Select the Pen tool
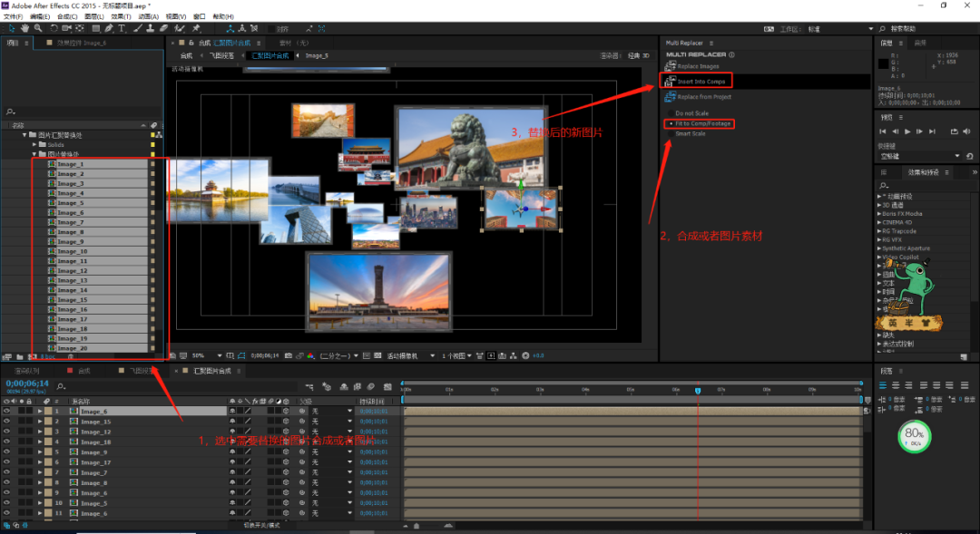Screen dimensions: 980x534 tap(109, 28)
